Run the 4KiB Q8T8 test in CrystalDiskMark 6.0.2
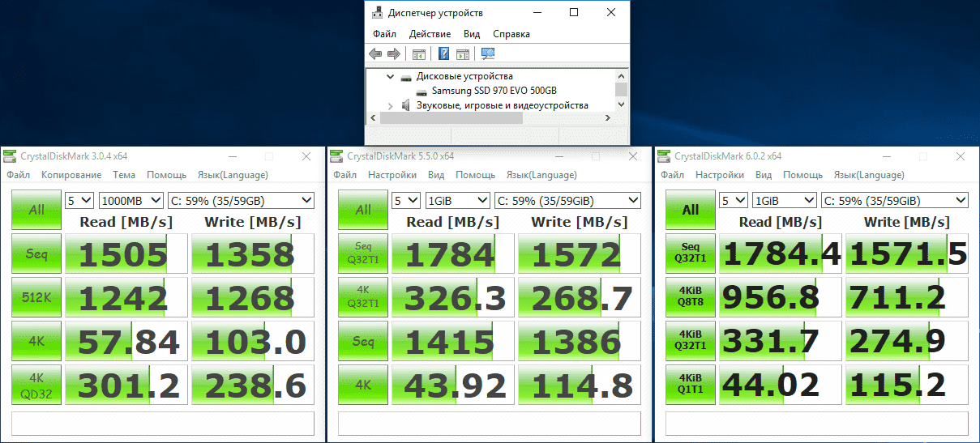980x443 pixels. (x=690, y=297)
